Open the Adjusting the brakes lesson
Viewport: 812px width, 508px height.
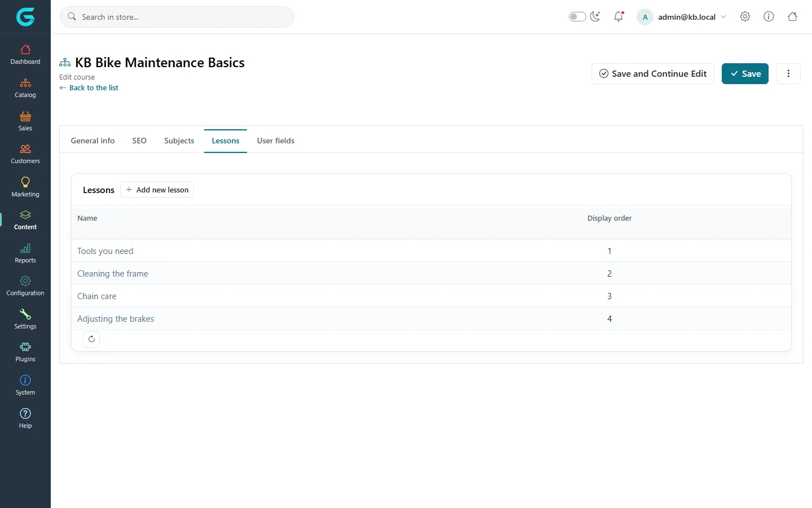[x=116, y=319]
